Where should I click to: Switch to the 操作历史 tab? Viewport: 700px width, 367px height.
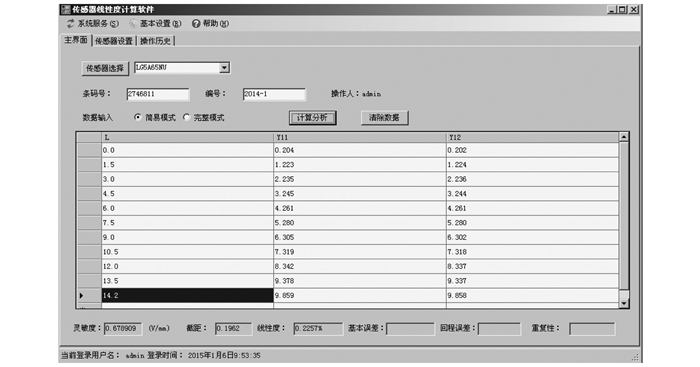click(x=155, y=41)
